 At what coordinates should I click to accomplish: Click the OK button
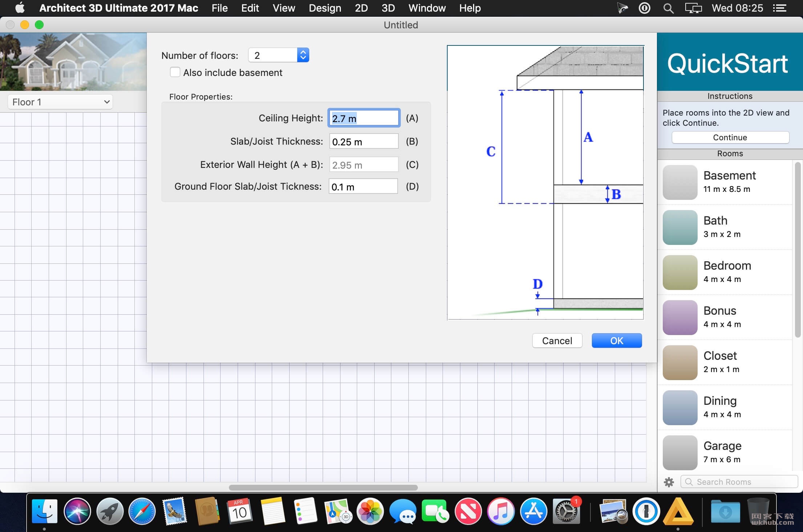click(617, 340)
